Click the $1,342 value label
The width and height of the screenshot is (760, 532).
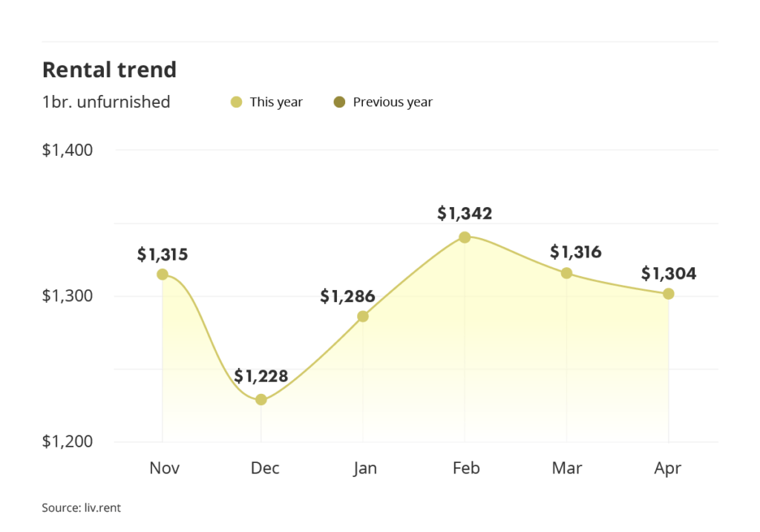click(x=465, y=214)
